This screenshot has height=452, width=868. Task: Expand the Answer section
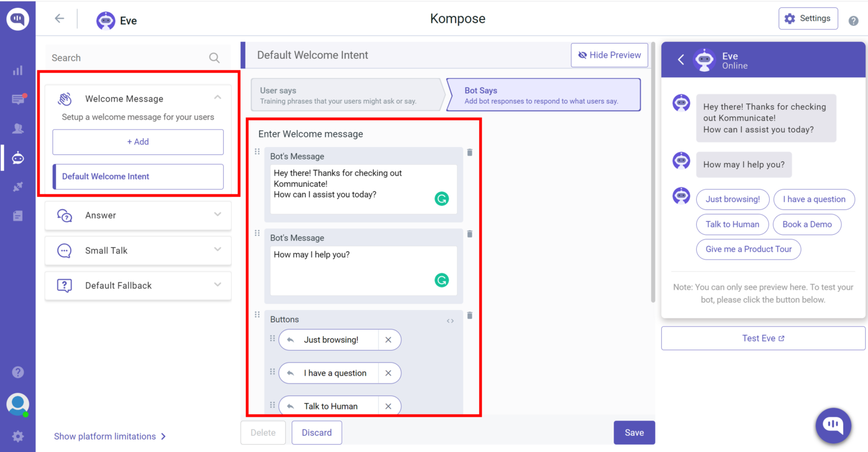click(218, 215)
